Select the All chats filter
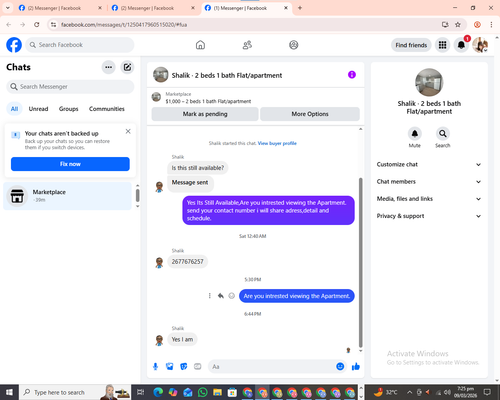Viewport: 500px width, 400px height. click(x=14, y=109)
